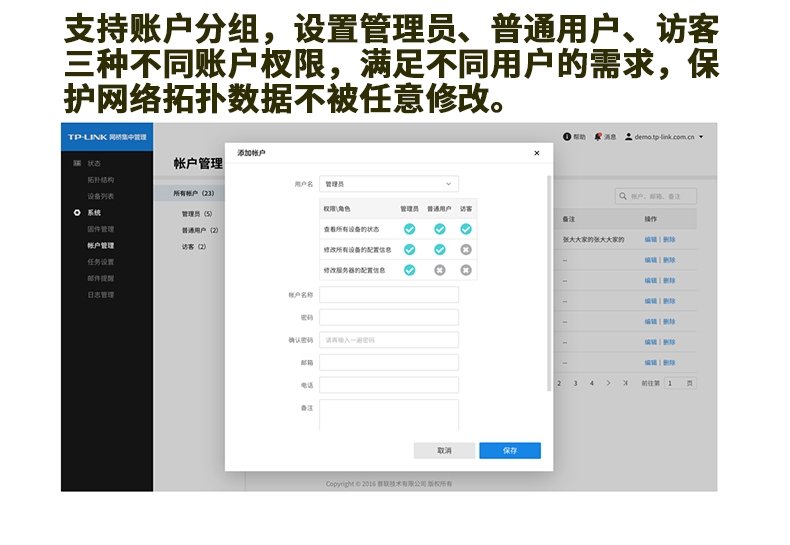790x545 pixels.
Task: Click 管理员 checkmark in 修改服务器的配置信息 row
Action: 410,270
